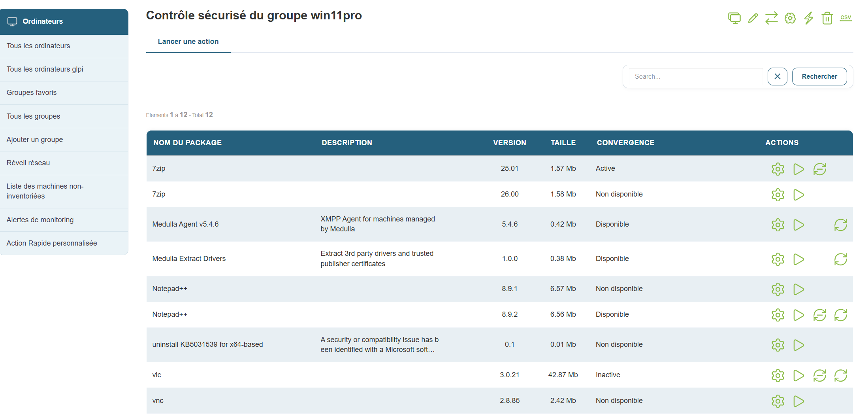The image size is (868, 418).
Task: Delete the group with the trash icon
Action: 827,18
